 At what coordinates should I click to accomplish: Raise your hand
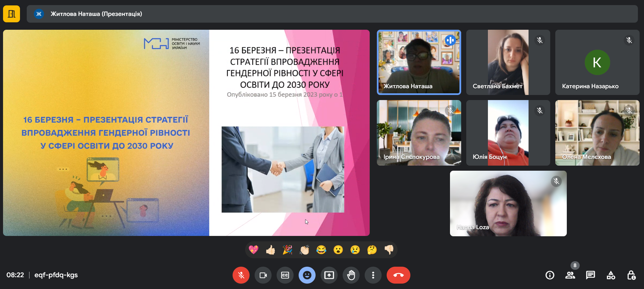[351, 275]
